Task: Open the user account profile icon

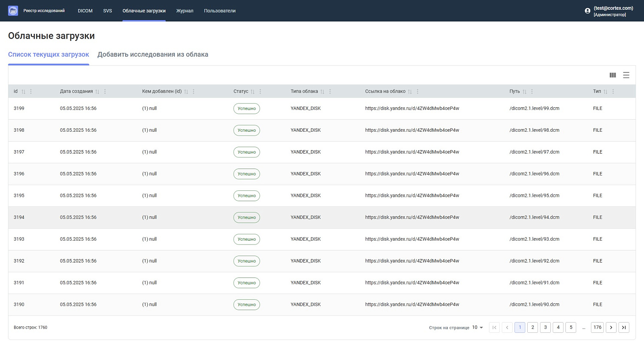Action: pyautogui.click(x=587, y=11)
